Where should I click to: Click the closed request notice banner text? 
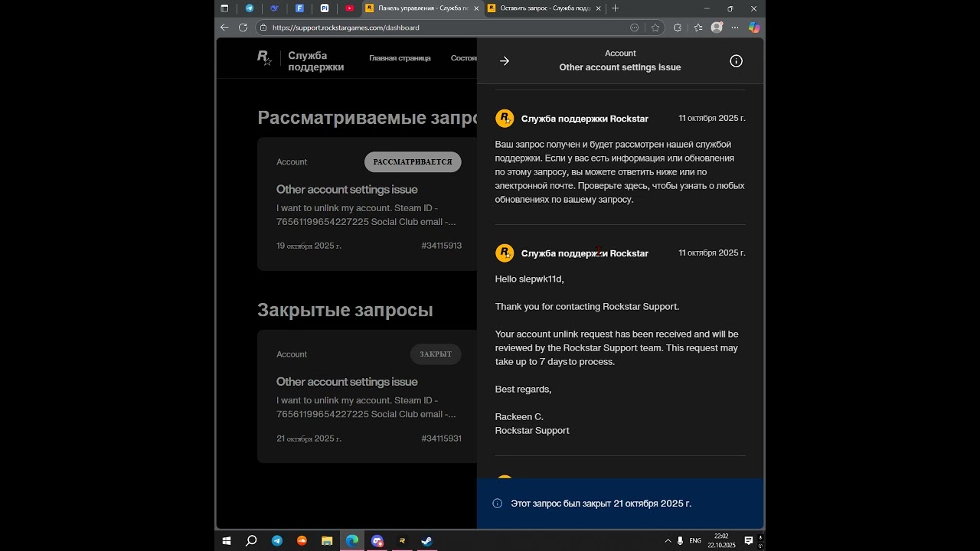tap(601, 504)
